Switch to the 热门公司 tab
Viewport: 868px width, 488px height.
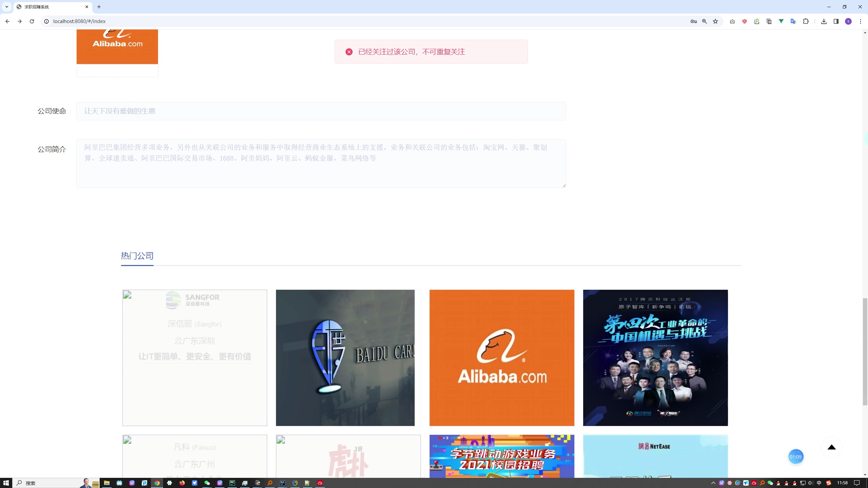[x=137, y=256]
